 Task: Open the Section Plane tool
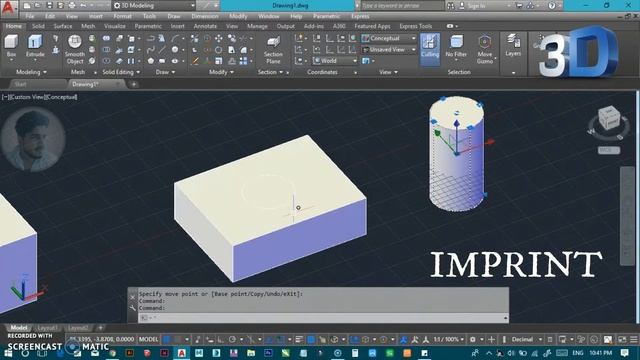[273, 49]
